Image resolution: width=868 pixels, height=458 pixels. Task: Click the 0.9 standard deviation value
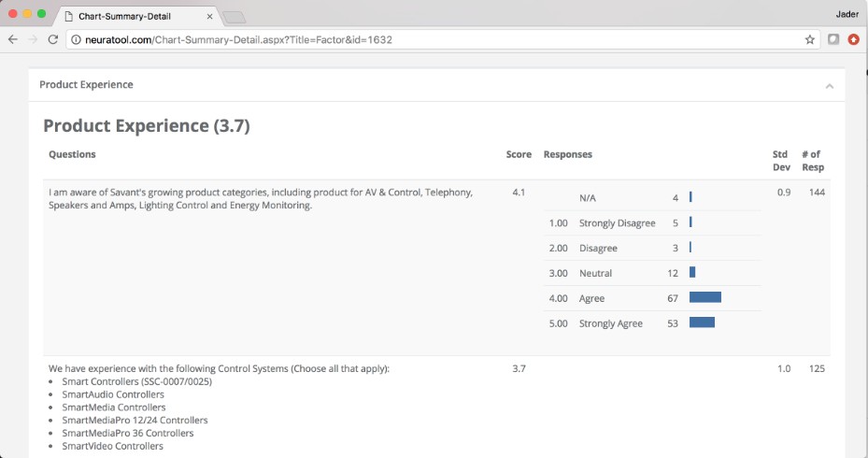(x=784, y=193)
